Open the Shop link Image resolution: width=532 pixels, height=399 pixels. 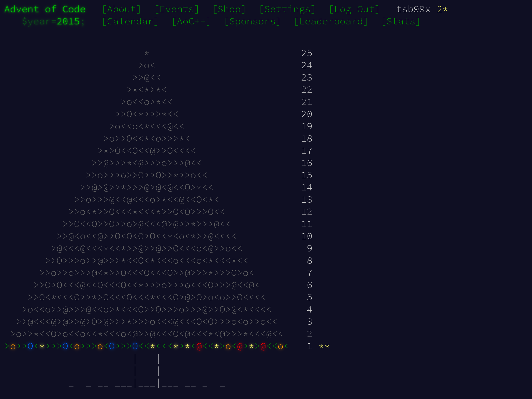click(229, 9)
